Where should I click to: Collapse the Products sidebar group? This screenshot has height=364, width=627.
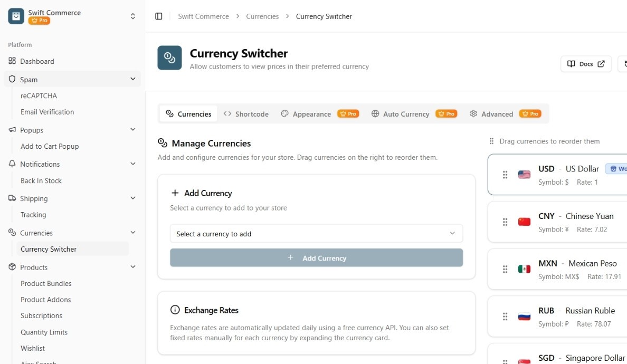pyautogui.click(x=132, y=267)
